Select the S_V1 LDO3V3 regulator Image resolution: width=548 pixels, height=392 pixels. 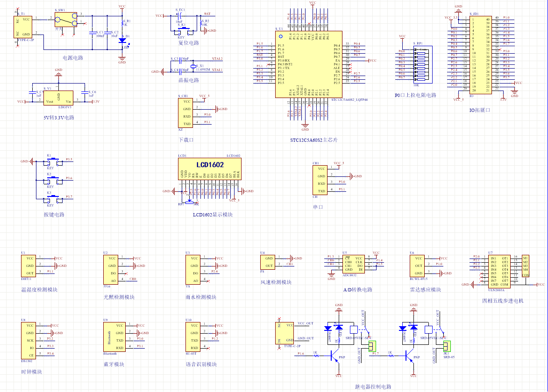coord(58,98)
